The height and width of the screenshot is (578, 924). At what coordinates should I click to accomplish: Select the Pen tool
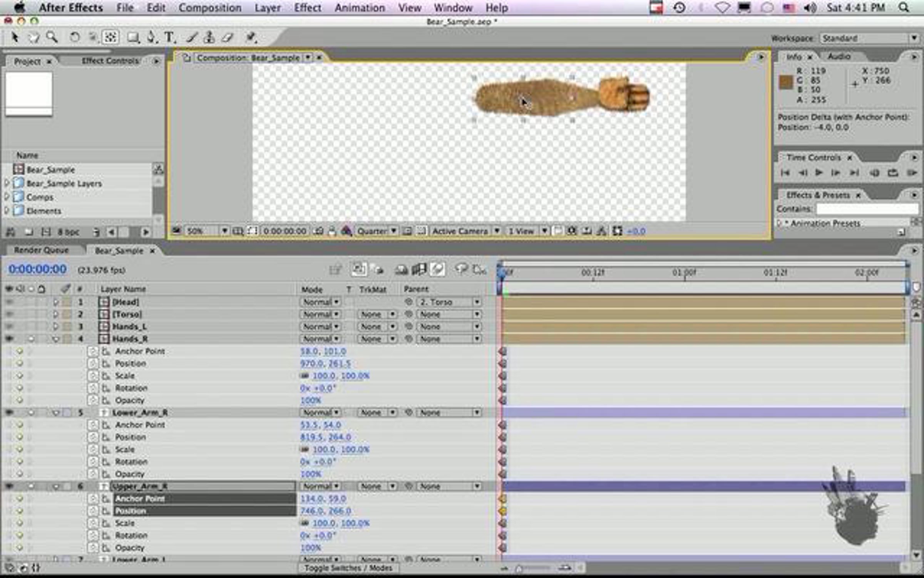152,37
